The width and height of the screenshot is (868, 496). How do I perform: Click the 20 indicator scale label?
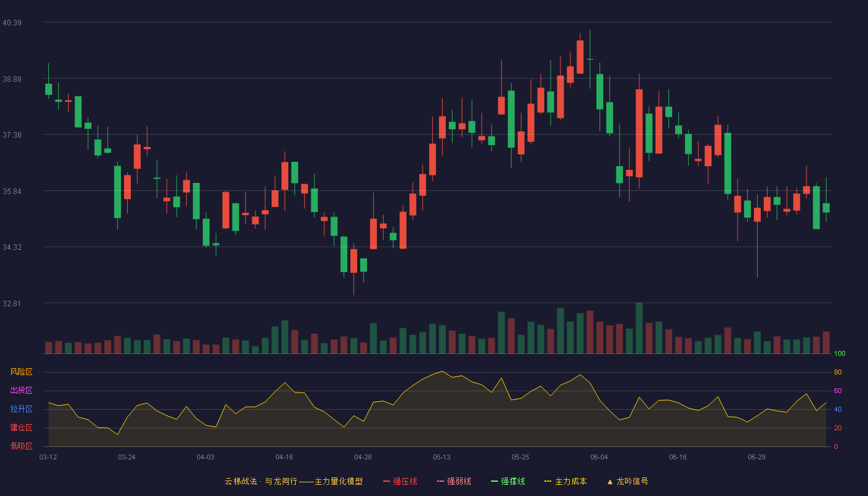[838, 428]
